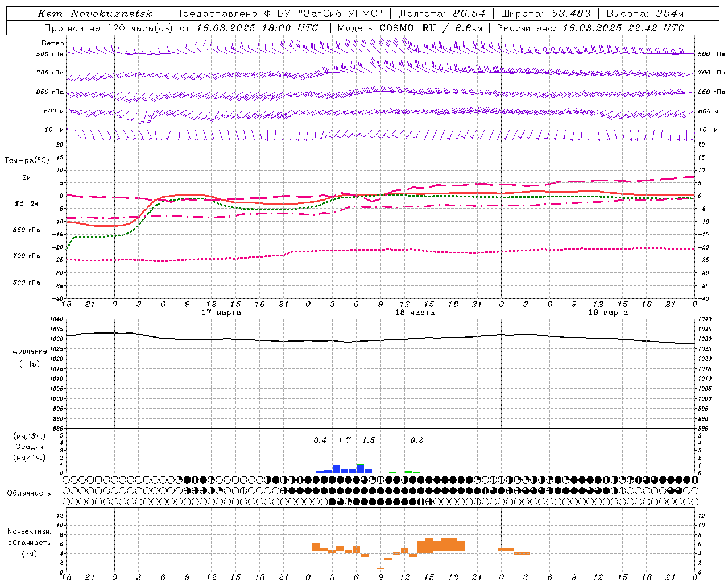Click the 1.5 precipitation total value

pos(369,440)
